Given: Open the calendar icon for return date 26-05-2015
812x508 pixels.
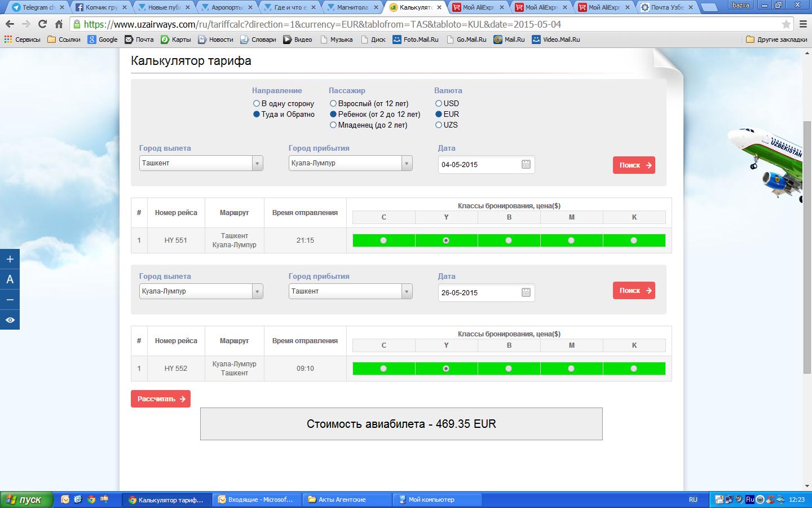Looking at the screenshot, I should coord(526,292).
